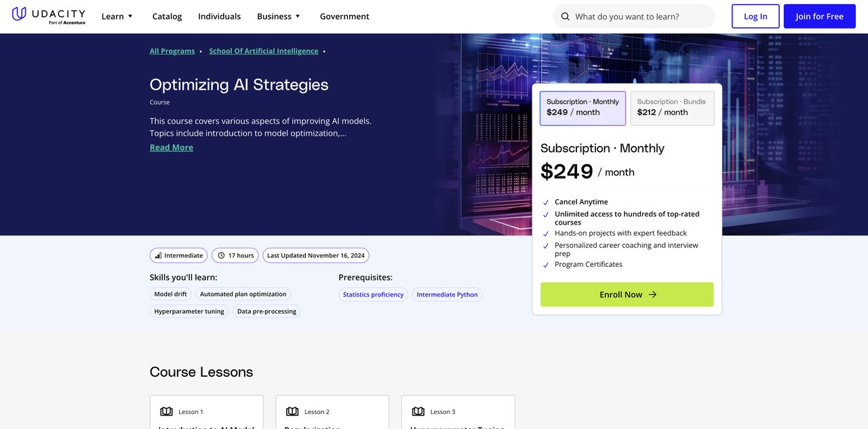Screen dimensions: 868x429
Task: Click the Automated plan optimization skill tag
Action: 243,294
